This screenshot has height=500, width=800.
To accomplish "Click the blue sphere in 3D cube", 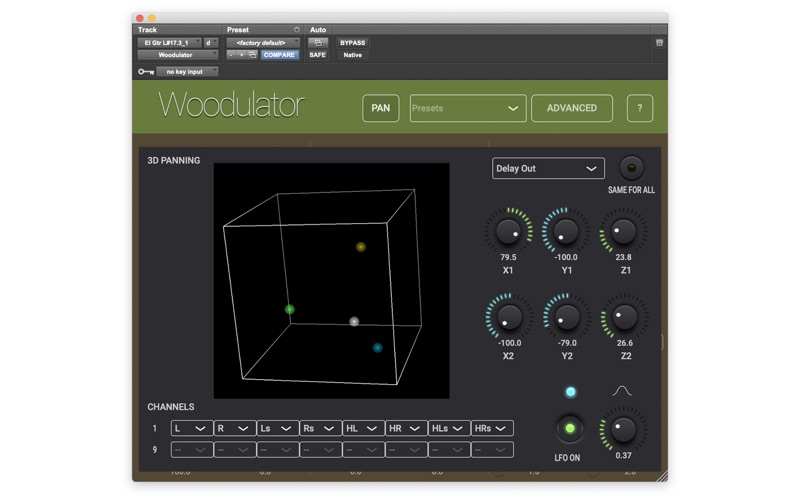I will [378, 348].
